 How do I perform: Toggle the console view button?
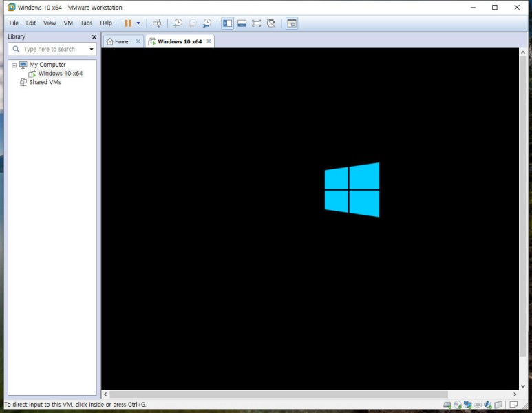291,23
